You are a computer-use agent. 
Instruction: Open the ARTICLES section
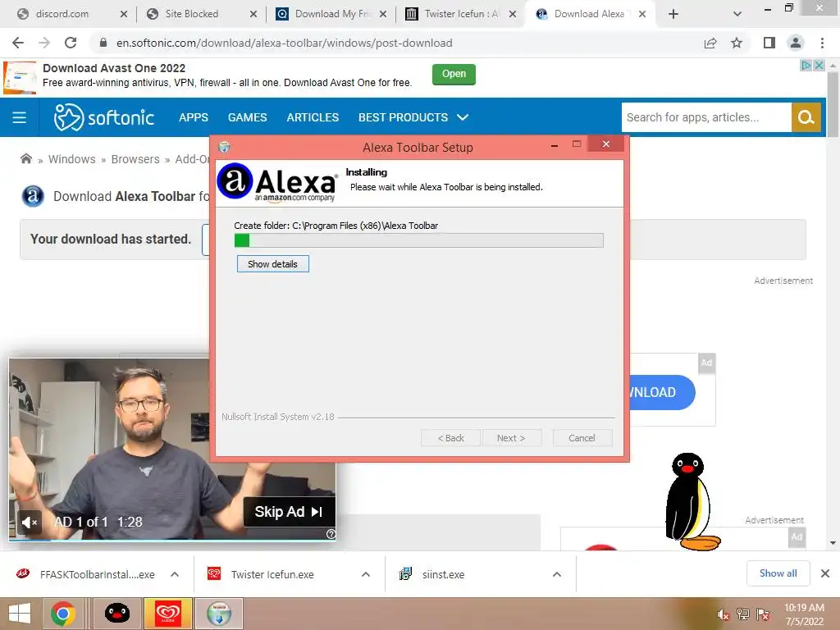313,117
